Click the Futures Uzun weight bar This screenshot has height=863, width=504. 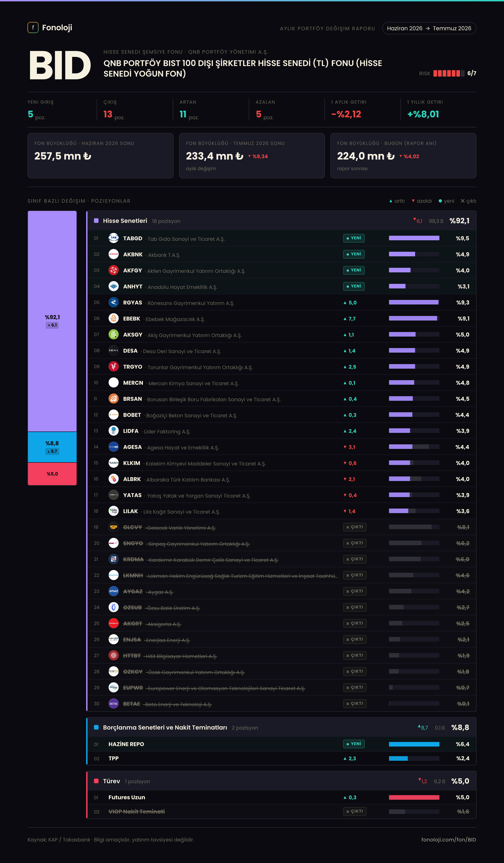tap(414, 797)
